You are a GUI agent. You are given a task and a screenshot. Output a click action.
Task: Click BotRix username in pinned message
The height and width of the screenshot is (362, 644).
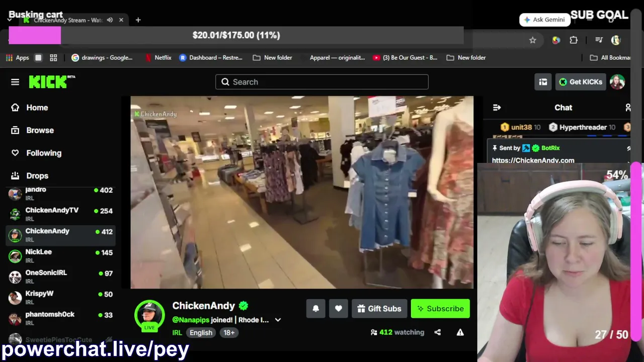tap(550, 148)
